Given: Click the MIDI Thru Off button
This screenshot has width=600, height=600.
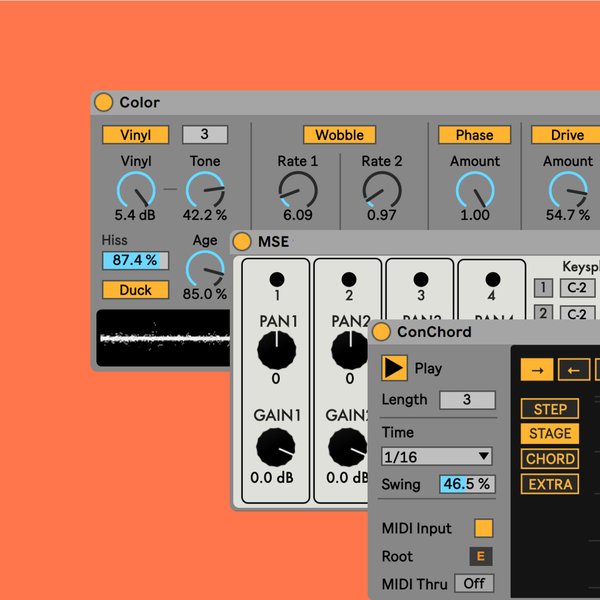Looking at the screenshot, I should (x=474, y=583).
